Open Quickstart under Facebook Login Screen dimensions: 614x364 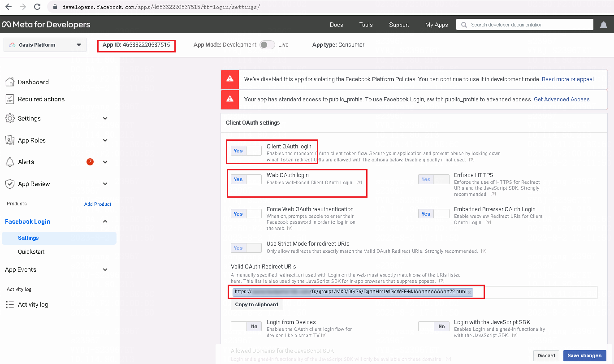pyautogui.click(x=31, y=252)
